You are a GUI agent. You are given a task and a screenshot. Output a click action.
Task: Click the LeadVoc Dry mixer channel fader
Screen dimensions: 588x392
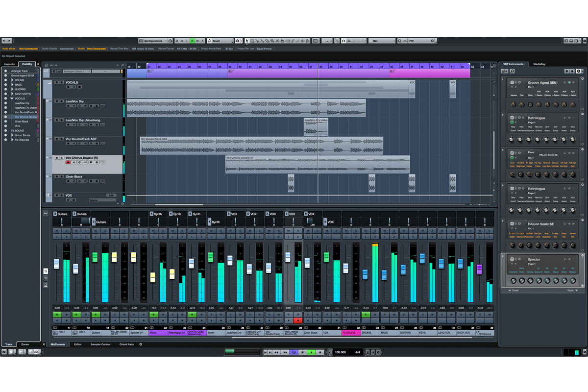click(x=230, y=260)
